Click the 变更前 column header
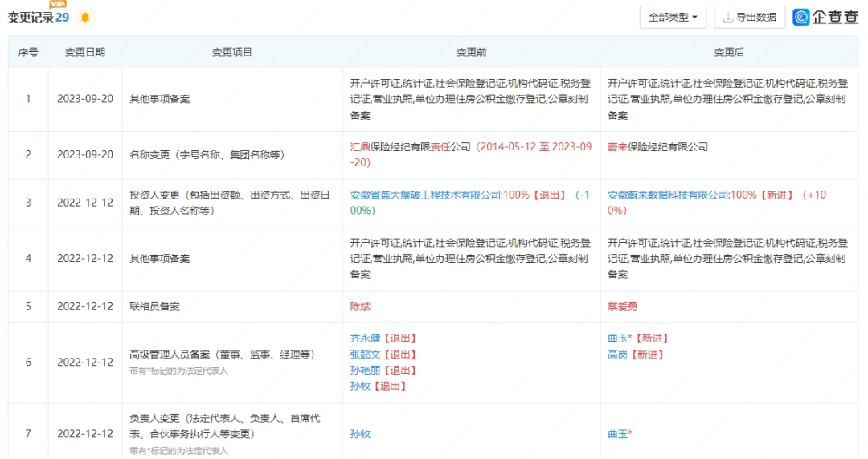 471,52
